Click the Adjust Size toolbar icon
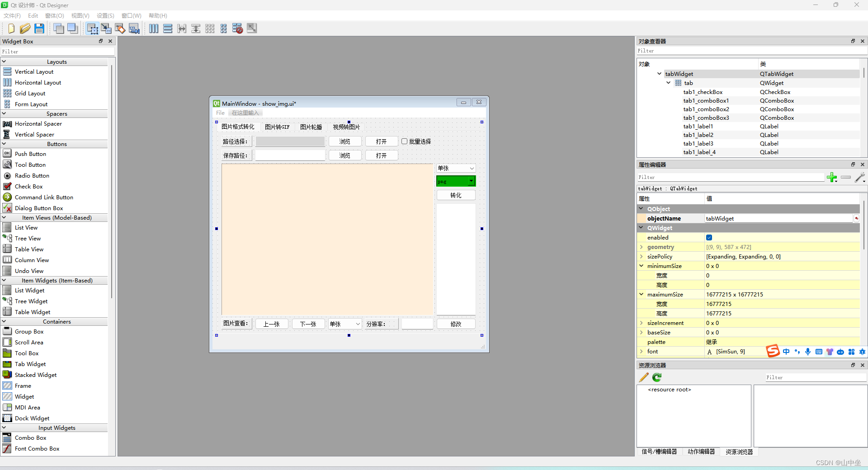The image size is (868, 470). tap(252, 28)
